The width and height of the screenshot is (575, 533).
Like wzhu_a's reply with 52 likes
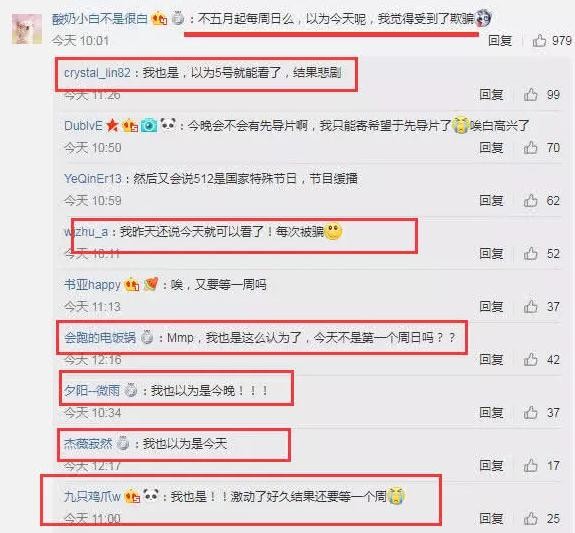531,253
